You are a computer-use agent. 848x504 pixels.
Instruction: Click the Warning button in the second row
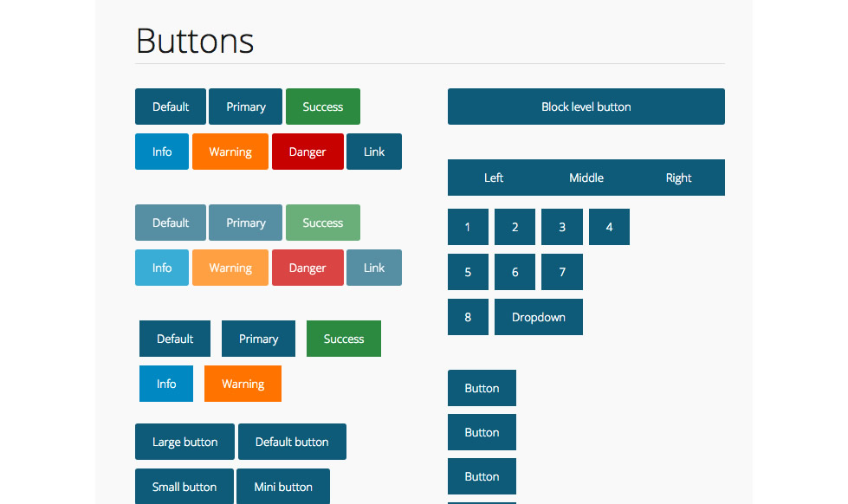point(230,151)
